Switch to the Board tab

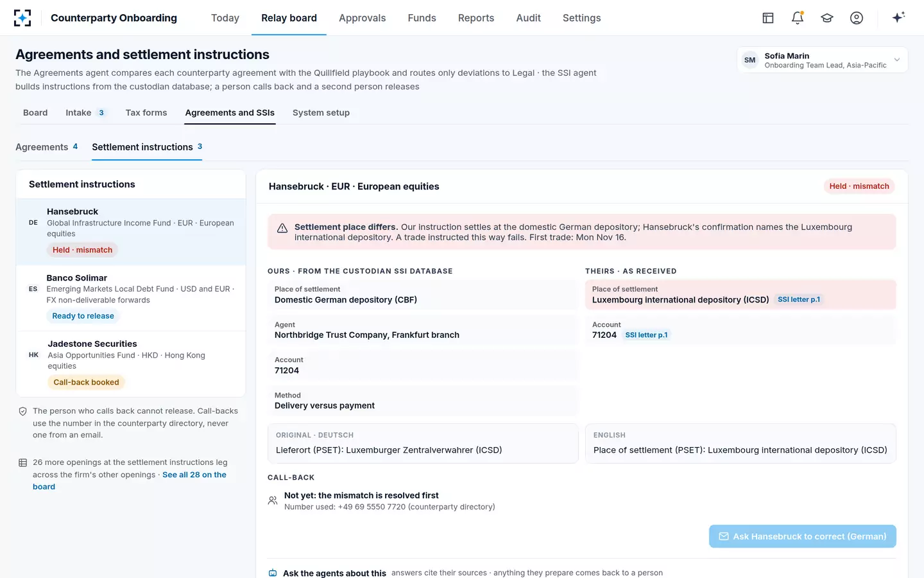(35, 112)
